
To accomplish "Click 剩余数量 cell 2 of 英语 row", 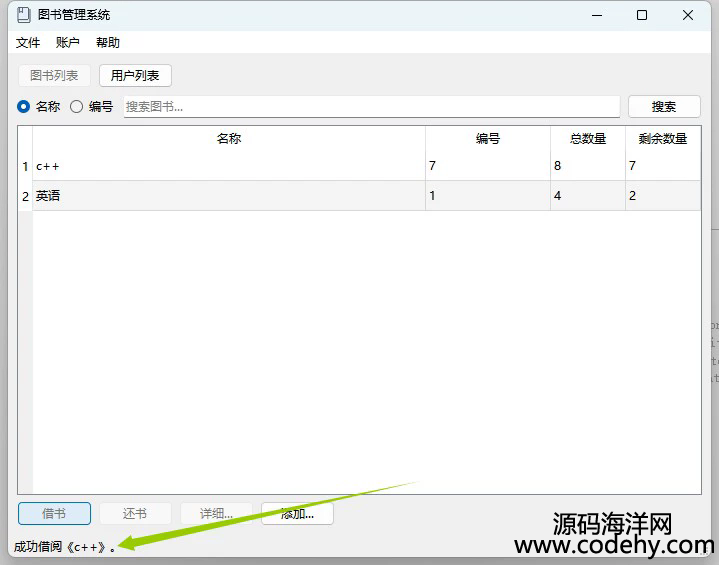I will click(x=663, y=196).
